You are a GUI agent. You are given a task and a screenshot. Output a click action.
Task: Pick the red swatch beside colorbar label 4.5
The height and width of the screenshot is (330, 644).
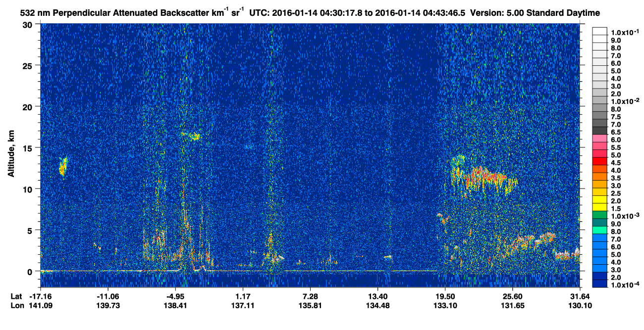coord(599,162)
